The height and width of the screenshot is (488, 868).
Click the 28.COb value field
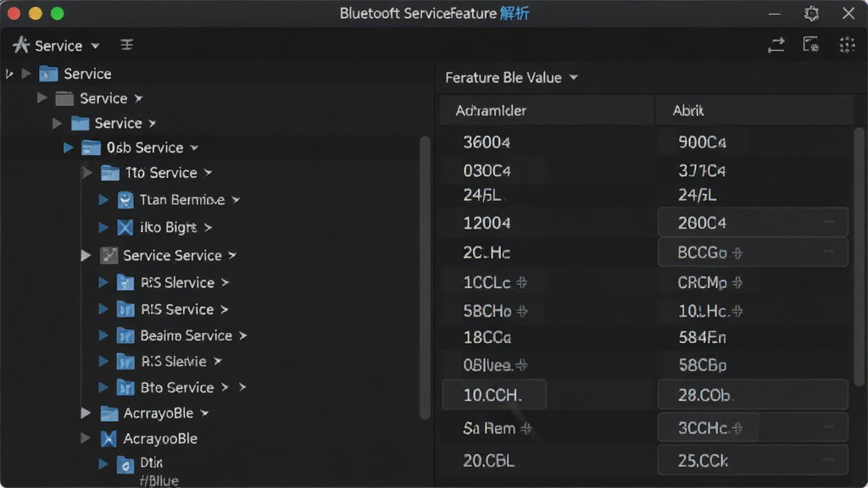(753, 395)
